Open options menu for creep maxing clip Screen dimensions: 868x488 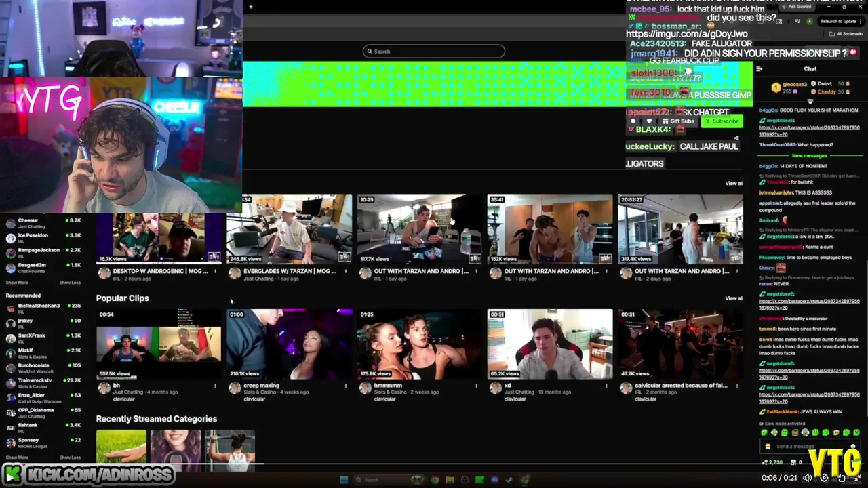[346, 386]
